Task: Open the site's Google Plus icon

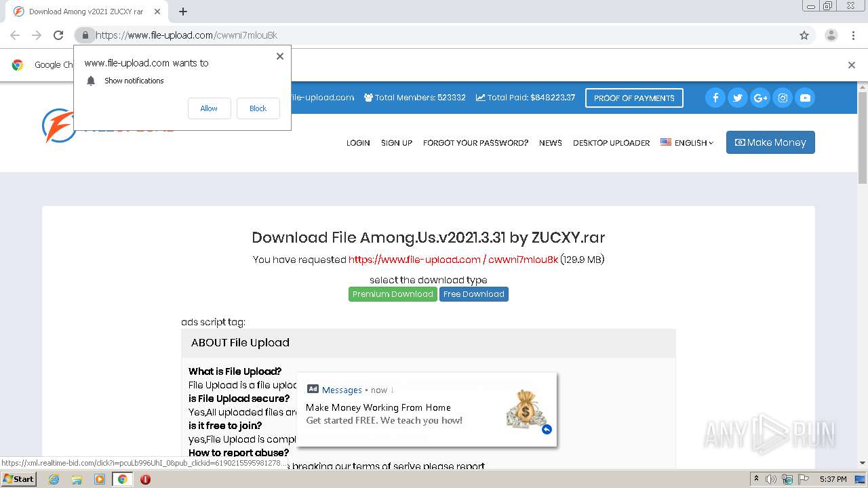Action: (760, 98)
